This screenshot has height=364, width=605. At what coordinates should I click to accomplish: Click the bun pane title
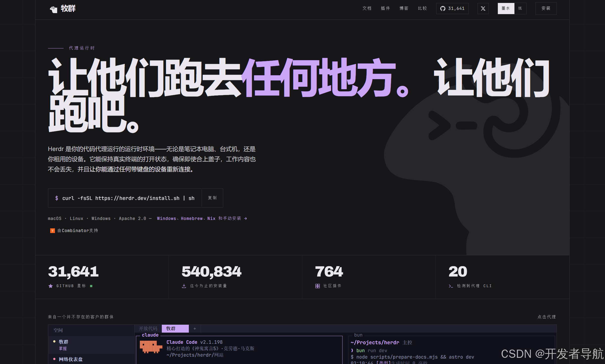pyautogui.click(x=358, y=335)
